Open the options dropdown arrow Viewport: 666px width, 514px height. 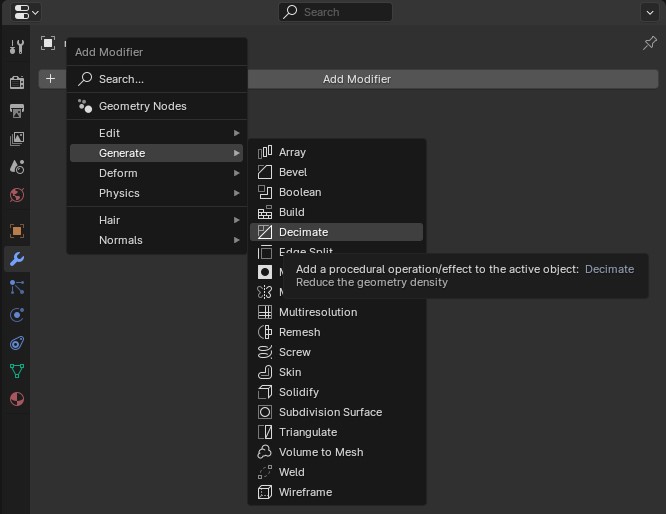pyautogui.click(x=649, y=12)
